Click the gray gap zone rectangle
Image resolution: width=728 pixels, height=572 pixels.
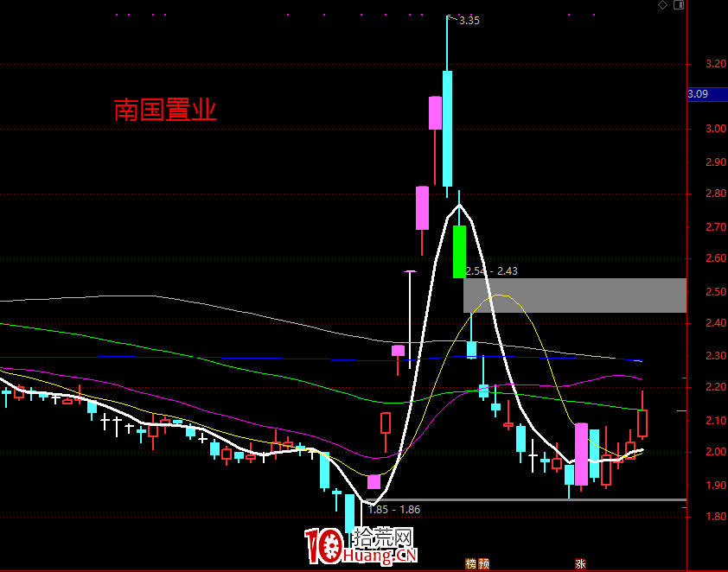point(575,296)
